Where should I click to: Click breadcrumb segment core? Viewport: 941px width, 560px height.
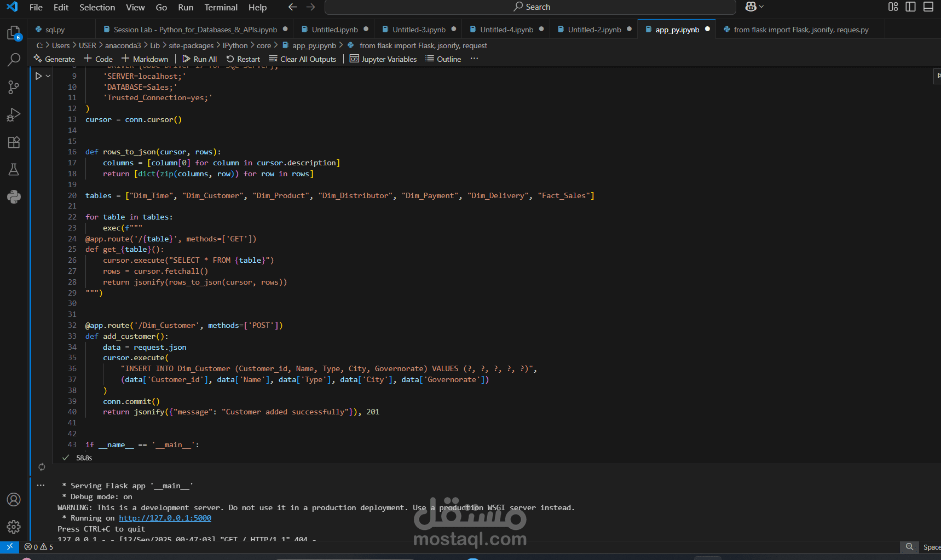click(264, 45)
